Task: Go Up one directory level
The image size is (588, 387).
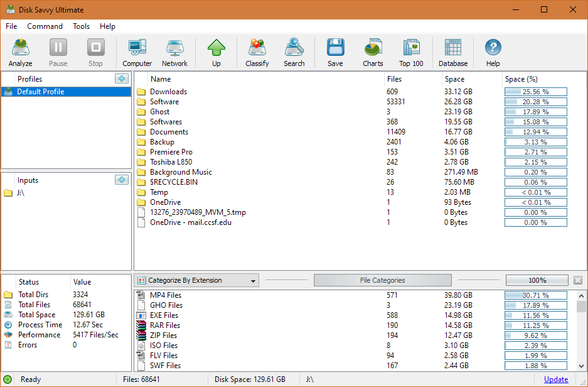Action: pyautogui.click(x=216, y=53)
